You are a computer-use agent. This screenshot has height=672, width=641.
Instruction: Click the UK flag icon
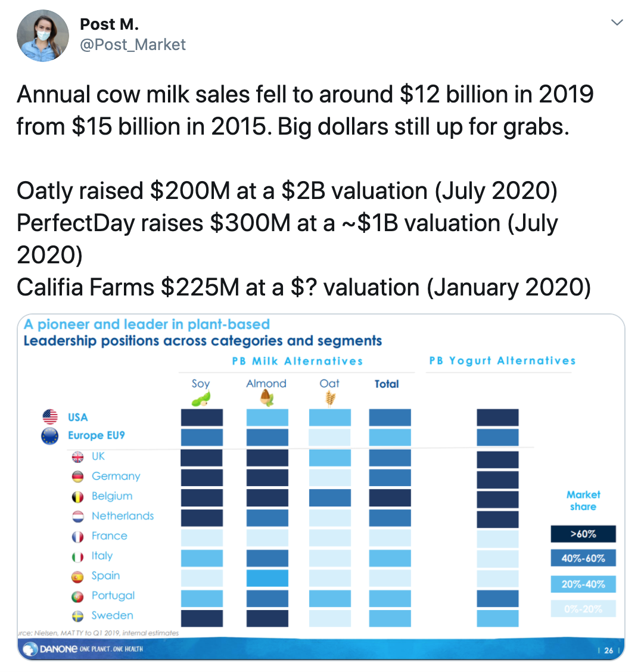[x=77, y=457]
